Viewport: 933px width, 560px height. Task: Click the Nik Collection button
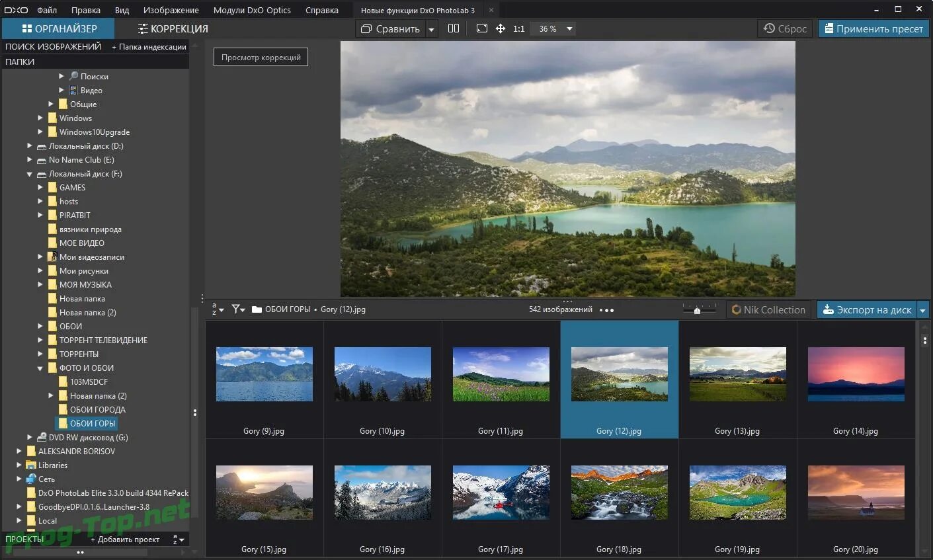click(x=768, y=309)
